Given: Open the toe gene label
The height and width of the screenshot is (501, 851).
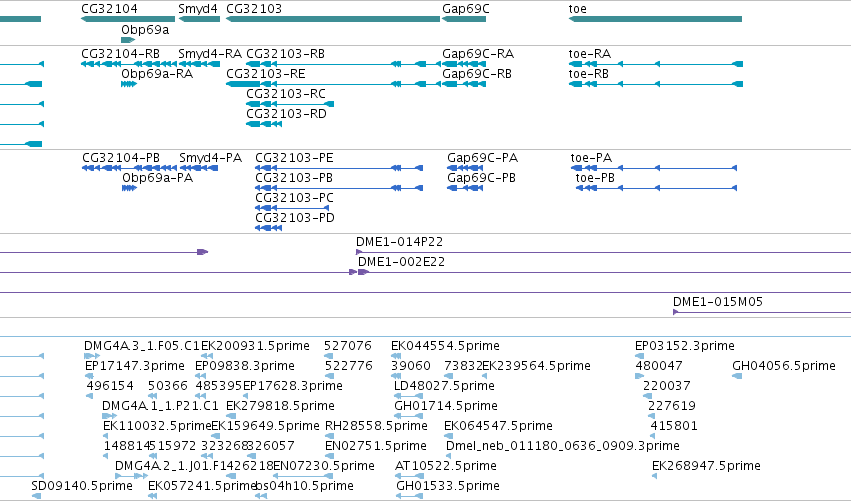Looking at the screenshot, I should tap(577, 9).
